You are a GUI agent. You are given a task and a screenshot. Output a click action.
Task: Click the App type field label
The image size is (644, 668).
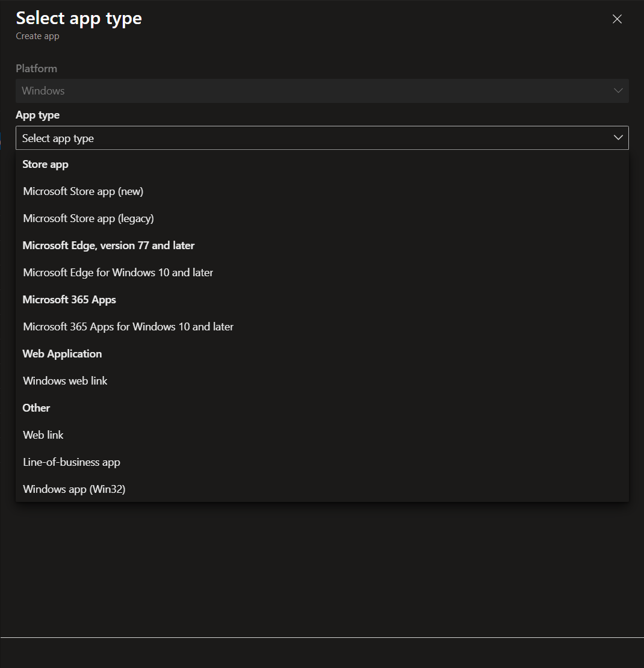37,115
